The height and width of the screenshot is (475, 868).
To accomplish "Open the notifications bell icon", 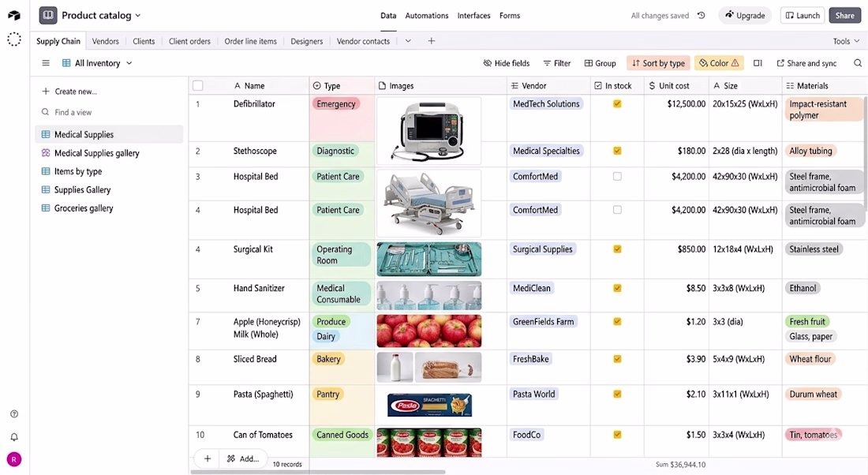I will pyautogui.click(x=14, y=437).
